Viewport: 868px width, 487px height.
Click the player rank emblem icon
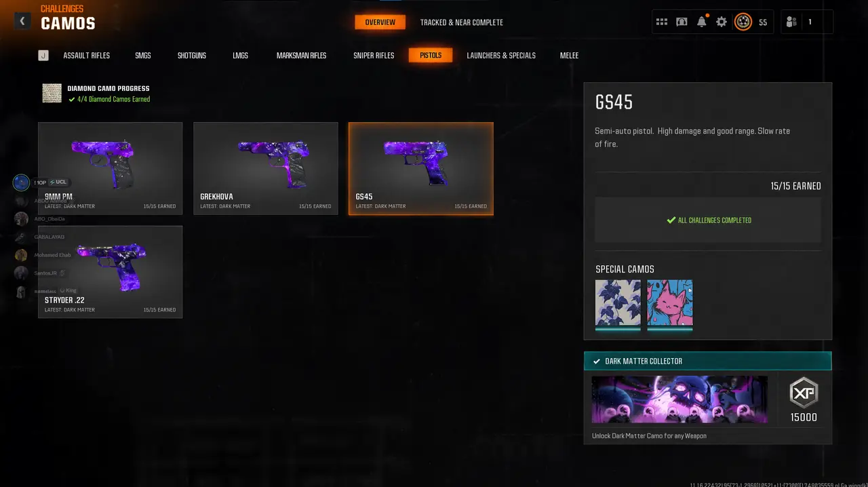coord(743,22)
